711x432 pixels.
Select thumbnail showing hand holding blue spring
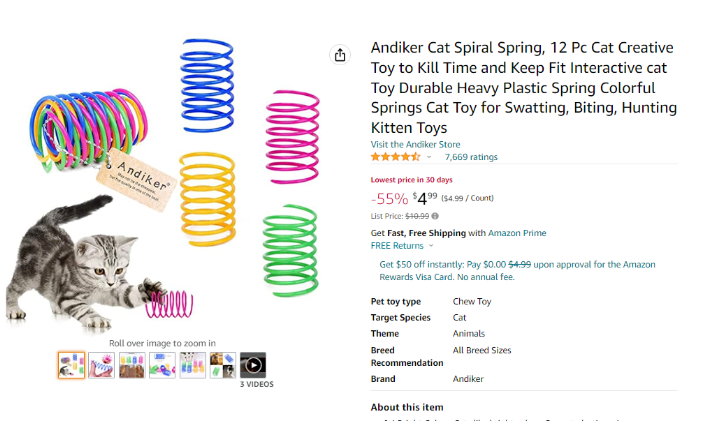pyautogui.click(x=101, y=365)
